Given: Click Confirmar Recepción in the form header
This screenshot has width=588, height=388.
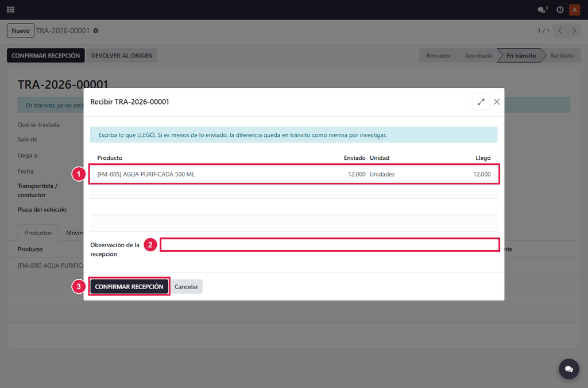Looking at the screenshot, I should [46, 56].
